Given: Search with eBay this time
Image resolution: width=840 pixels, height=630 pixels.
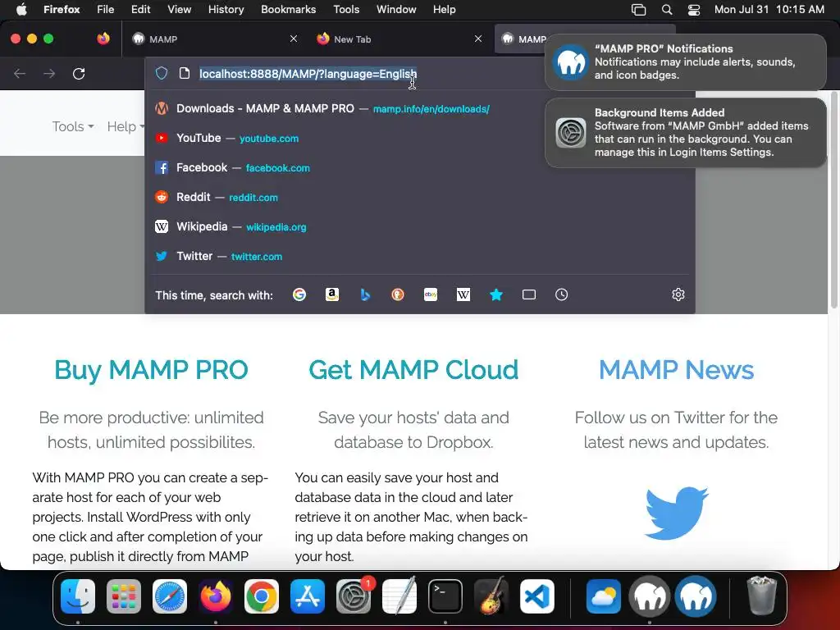Looking at the screenshot, I should point(431,294).
